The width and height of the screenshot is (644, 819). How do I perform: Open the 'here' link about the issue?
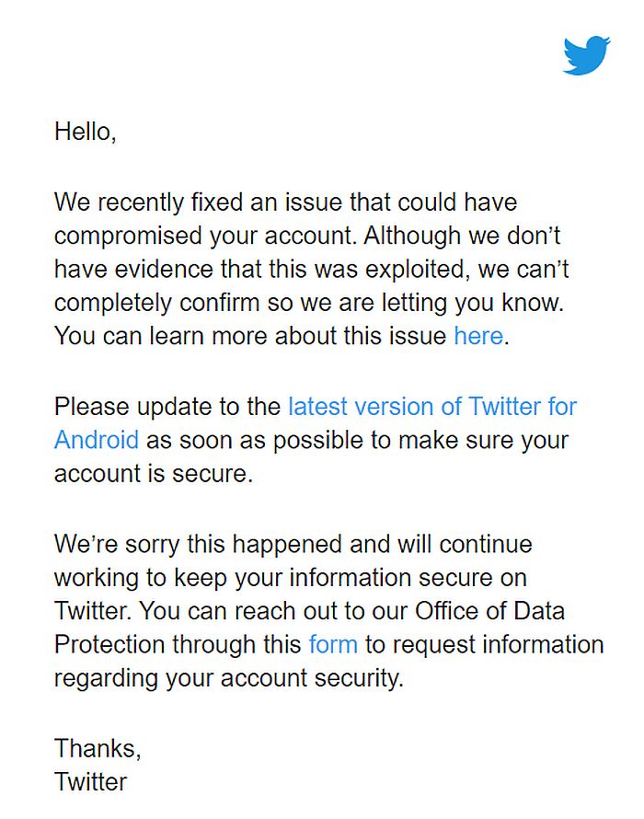click(x=477, y=336)
